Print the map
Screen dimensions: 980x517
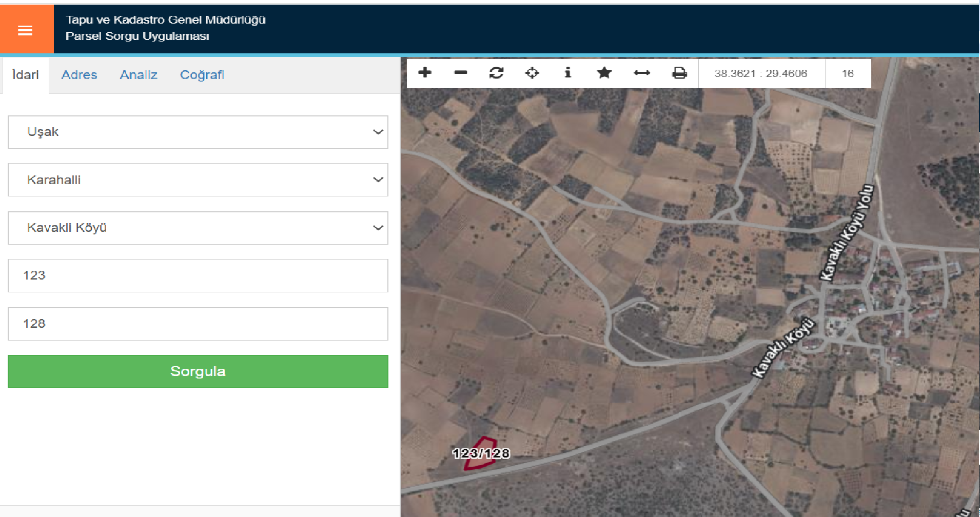coord(679,73)
